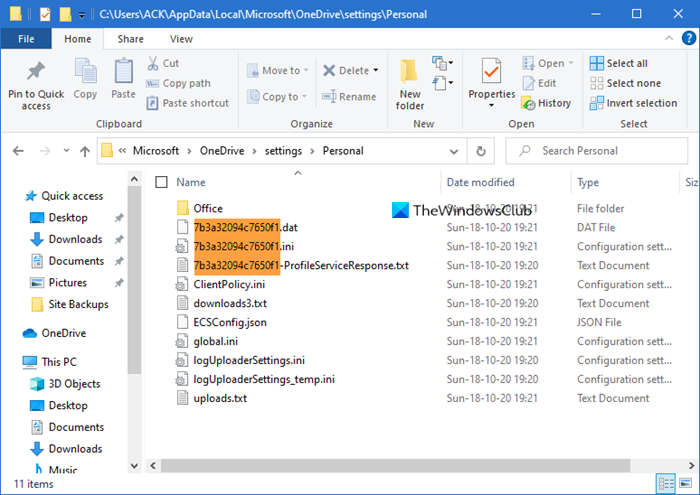Open the Copy to menu
Viewport: 700px width, 495px height.
click(277, 96)
